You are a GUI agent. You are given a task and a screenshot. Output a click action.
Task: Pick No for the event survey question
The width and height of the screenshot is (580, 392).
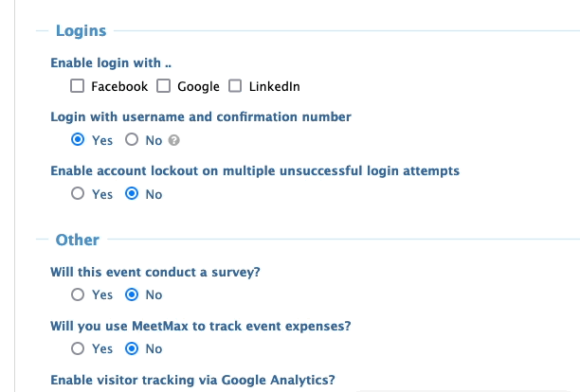click(x=133, y=294)
